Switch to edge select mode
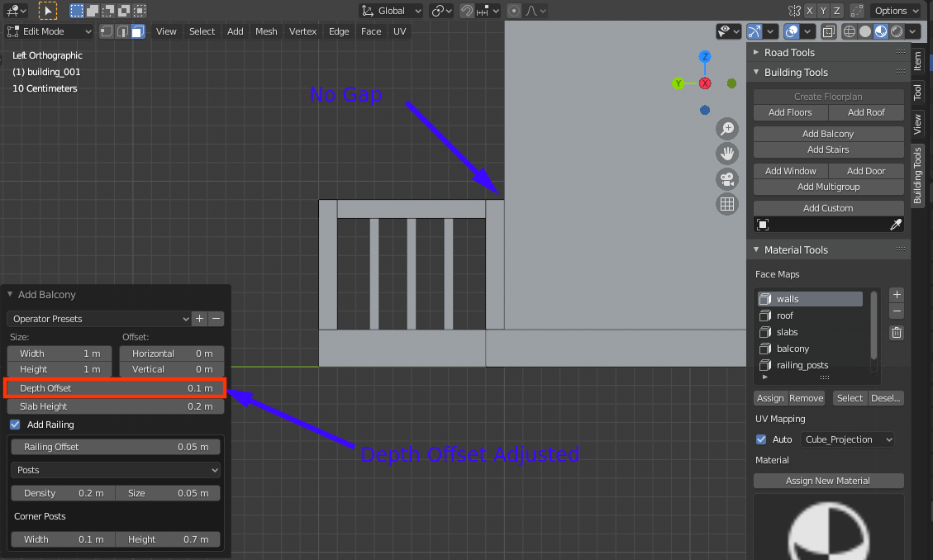 coord(122,31)
